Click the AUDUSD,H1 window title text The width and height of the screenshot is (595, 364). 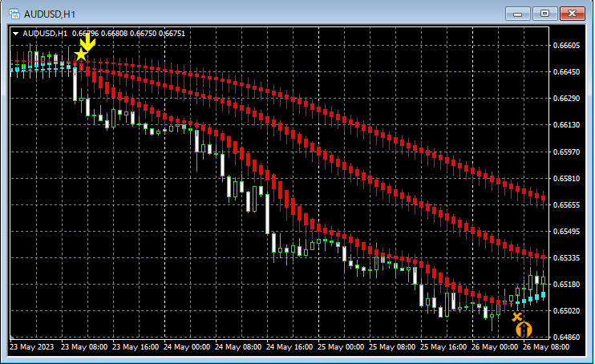(50, 14)
